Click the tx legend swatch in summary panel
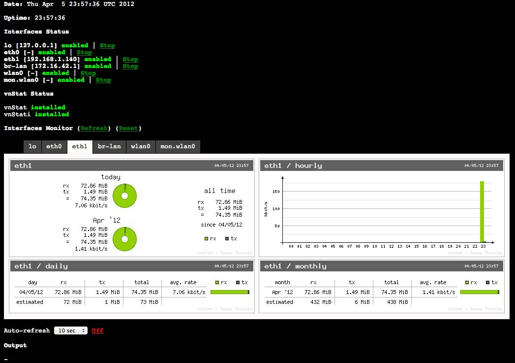Image resolution: width=515 pixels, height=363 pixels. coord(227,239)
